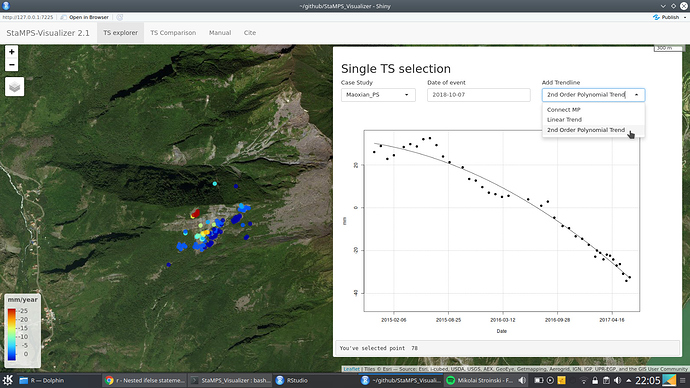Click the cyan point on the map

click(x=215, y=184)
